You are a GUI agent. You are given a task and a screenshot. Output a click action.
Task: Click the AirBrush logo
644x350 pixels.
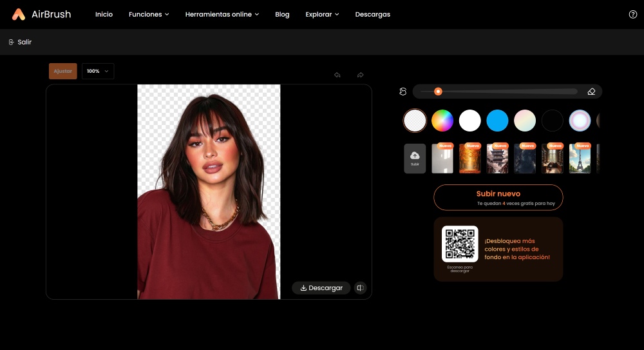[42, 14]
